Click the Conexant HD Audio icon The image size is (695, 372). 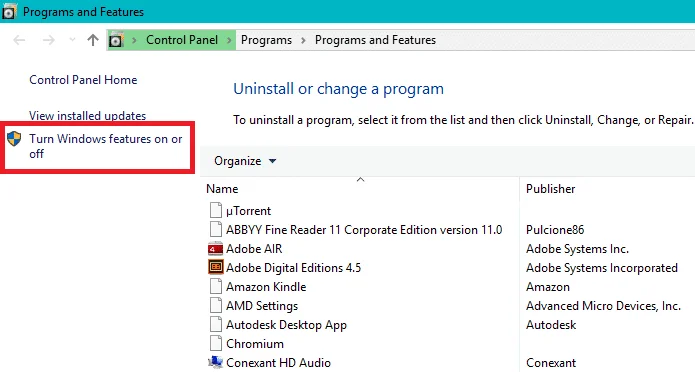pos(215,362)
